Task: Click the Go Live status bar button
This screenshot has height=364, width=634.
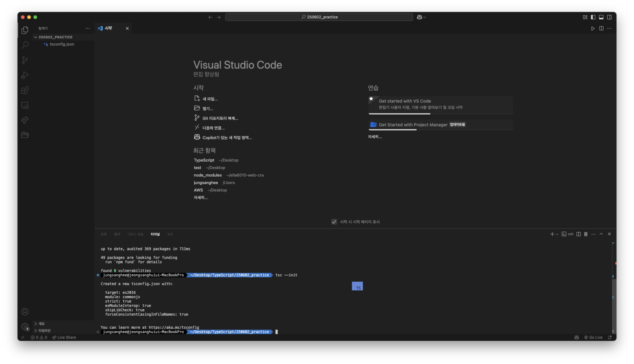Action: point(593,337)
